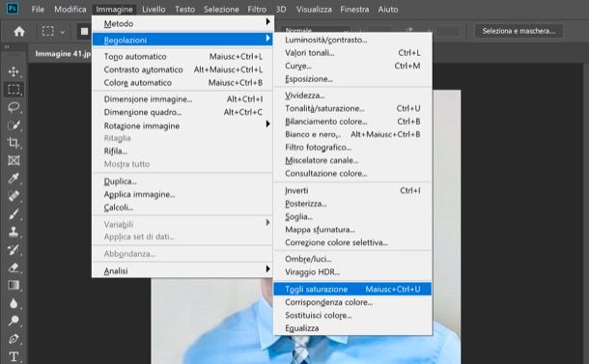Open the File menu

pos(38,9)
